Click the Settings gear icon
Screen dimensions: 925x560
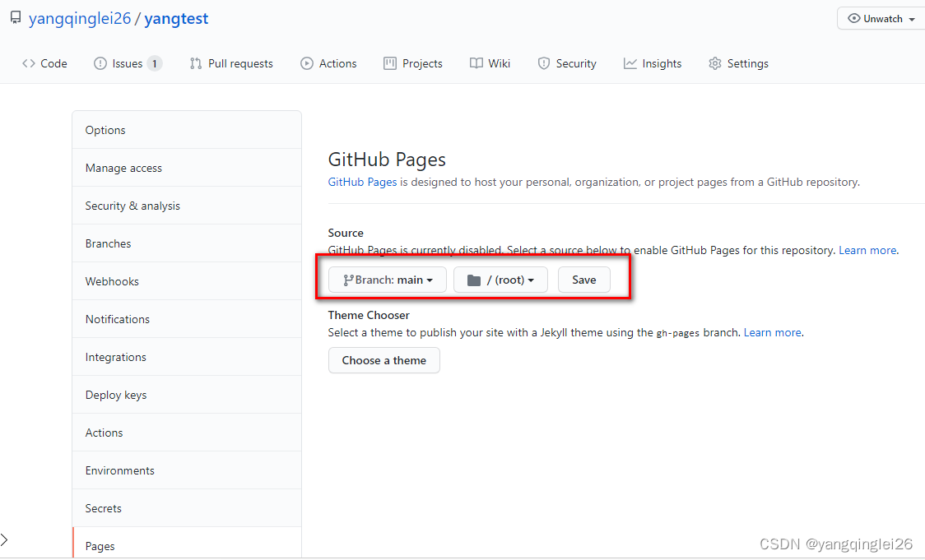pos(715,63)
